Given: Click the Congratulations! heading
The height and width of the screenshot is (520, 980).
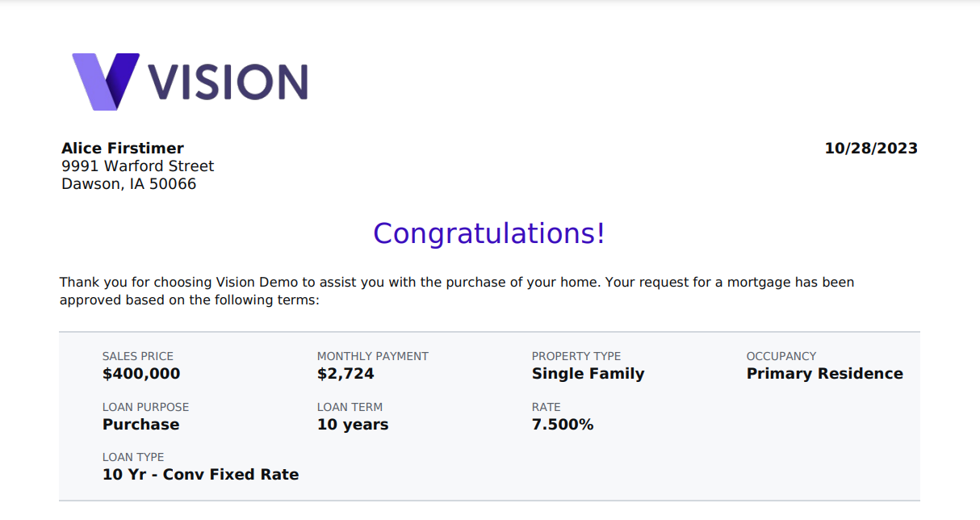Looking at the screenshot, I should click(489, 233).
